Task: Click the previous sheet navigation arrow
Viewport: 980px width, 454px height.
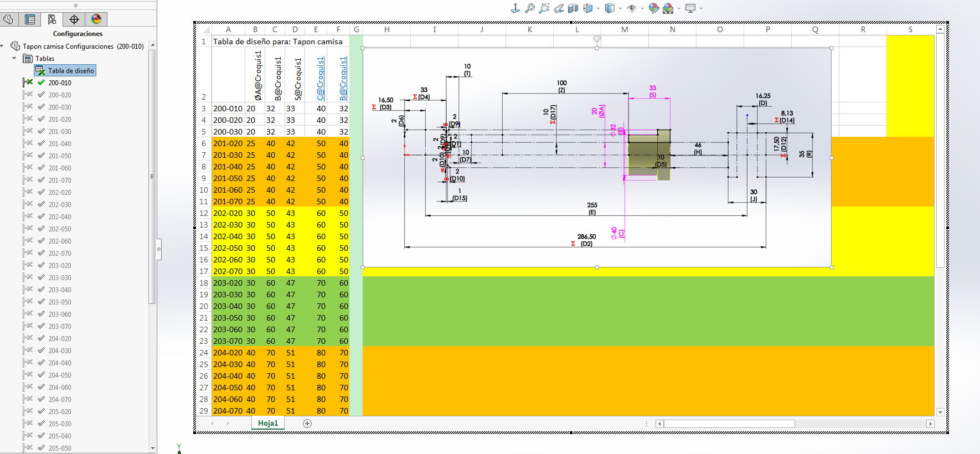Action: point(212,424)
